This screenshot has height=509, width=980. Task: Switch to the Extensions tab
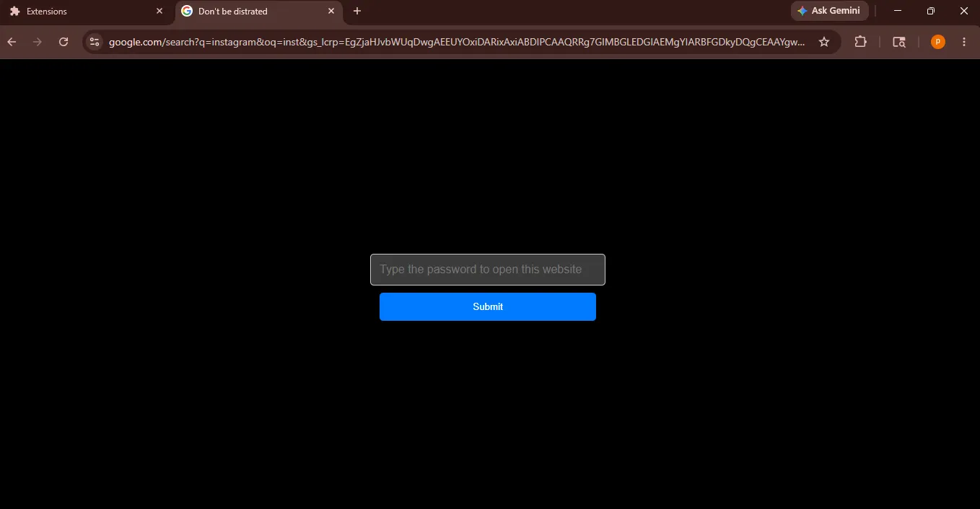point(87,12)
